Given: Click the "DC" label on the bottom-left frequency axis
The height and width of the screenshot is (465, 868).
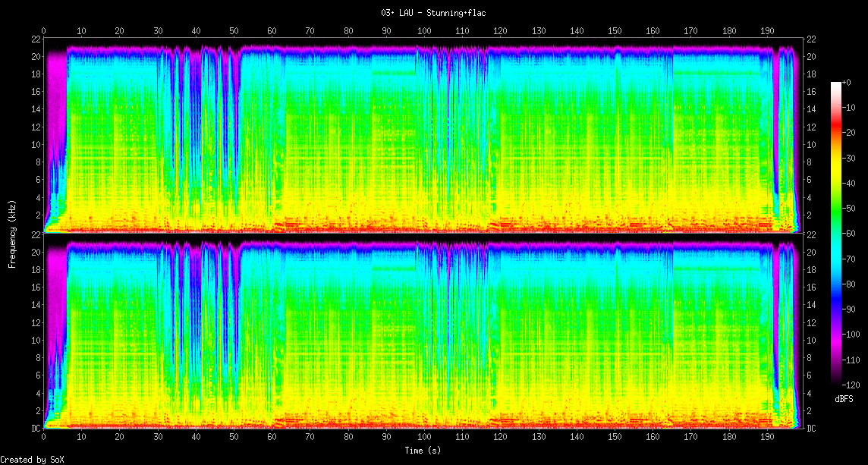Looking at the screenshot, I should pyautogui.click(x=35, y=429).
